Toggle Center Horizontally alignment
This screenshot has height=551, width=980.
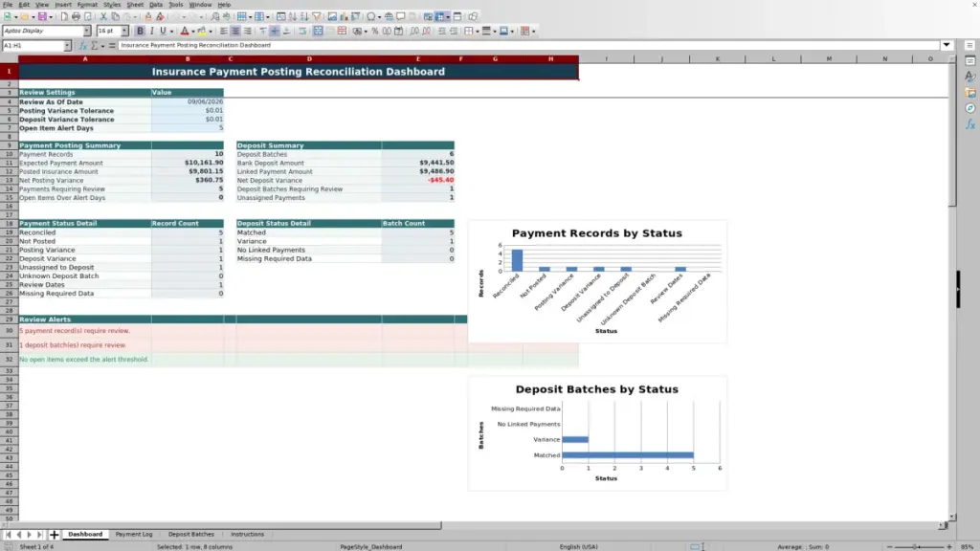pos(235,32)
